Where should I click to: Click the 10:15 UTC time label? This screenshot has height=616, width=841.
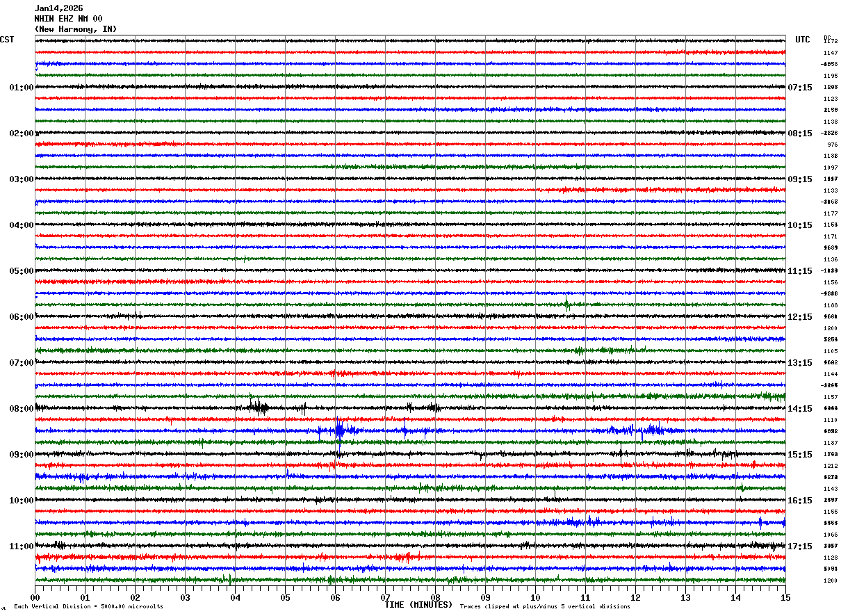click(800, 225)
